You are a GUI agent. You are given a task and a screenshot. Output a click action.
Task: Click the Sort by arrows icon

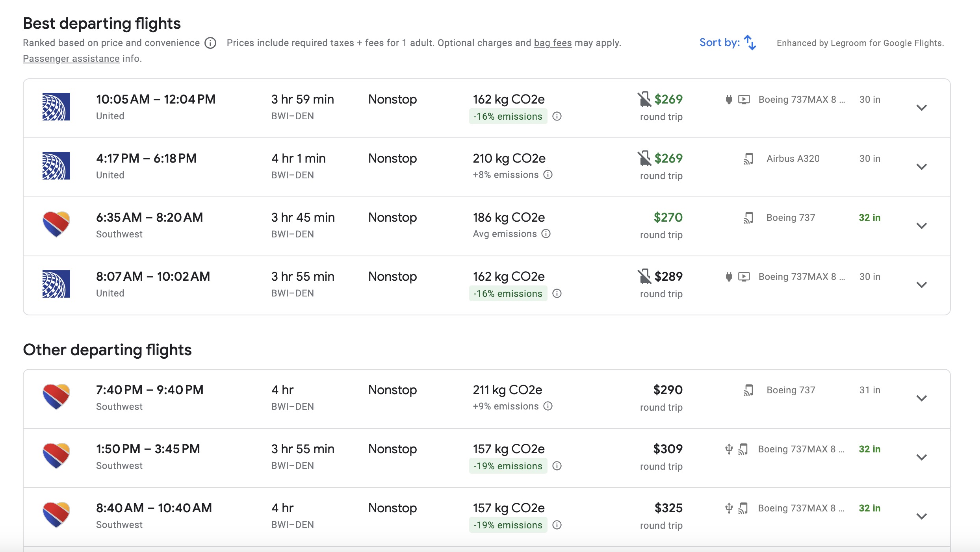tap(750, 42)
